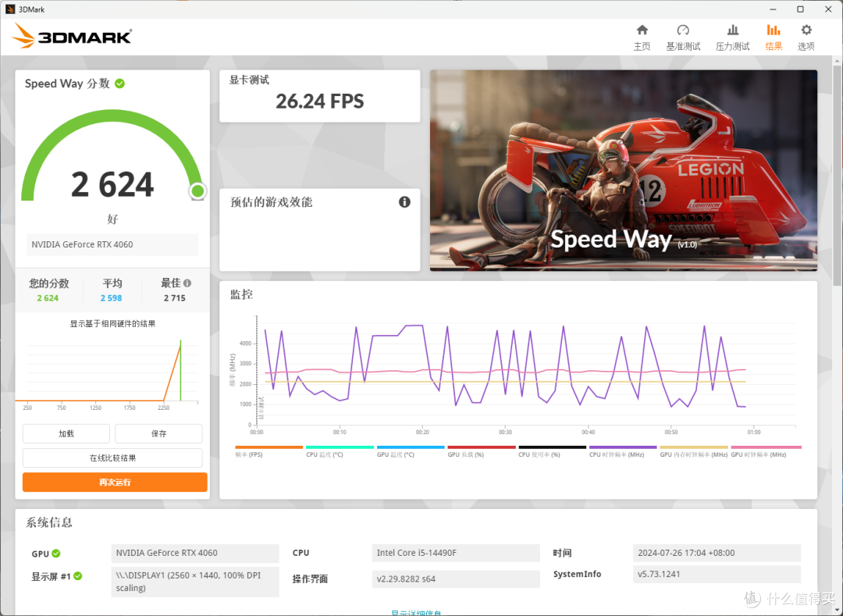This screenshot has width=843, height=616.
Task: Click the 26.24 FPS graphics test result
Action: point(320,101)
